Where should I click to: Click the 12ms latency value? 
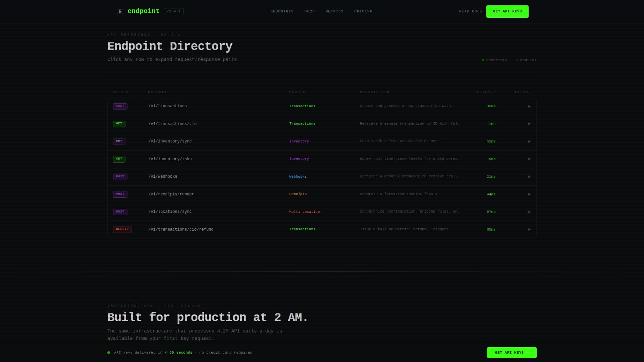(491, 124)
